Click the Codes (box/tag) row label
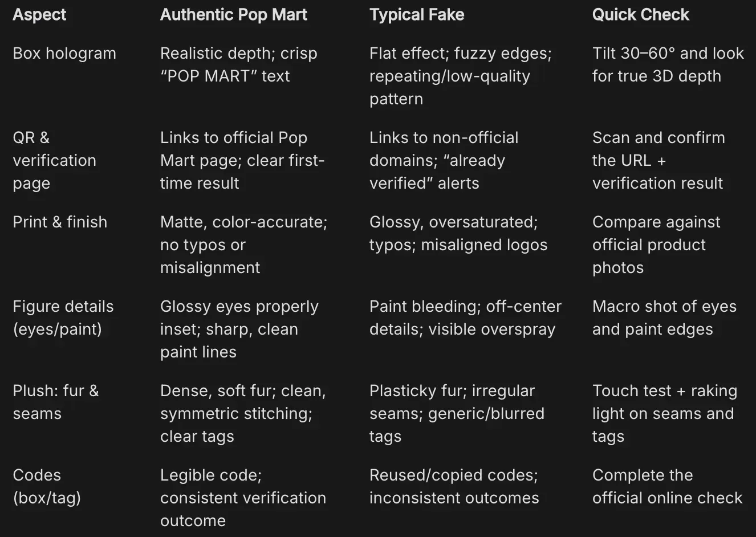 (x=47, y=487)
